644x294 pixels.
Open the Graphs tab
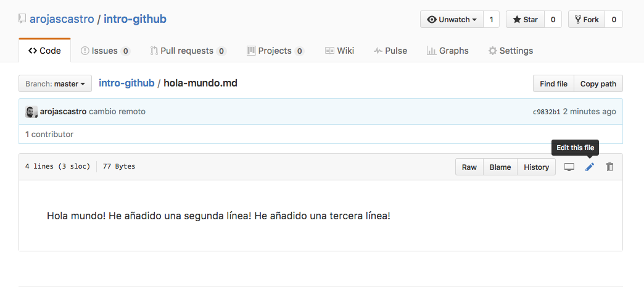pos(447,51)
